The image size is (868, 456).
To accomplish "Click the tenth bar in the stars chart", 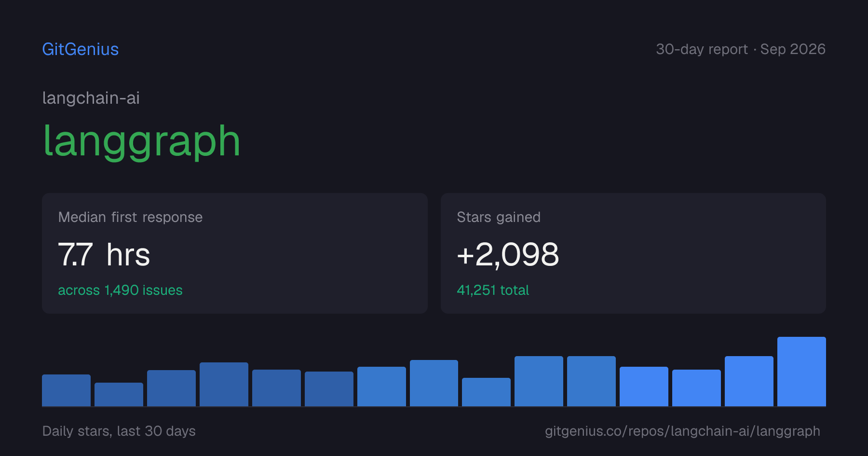I will pyautogui.click(x=539, y=381).
